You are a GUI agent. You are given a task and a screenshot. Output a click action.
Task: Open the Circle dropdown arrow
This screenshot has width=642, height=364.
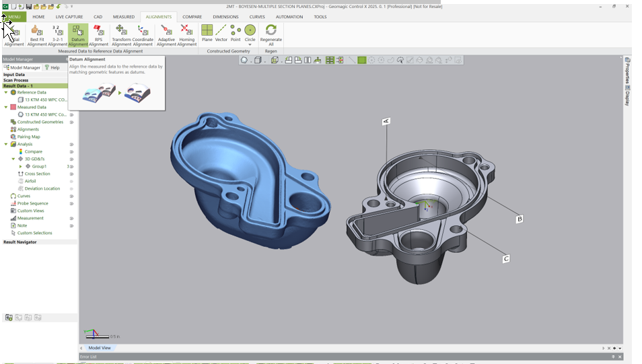[x=250, y=44]
